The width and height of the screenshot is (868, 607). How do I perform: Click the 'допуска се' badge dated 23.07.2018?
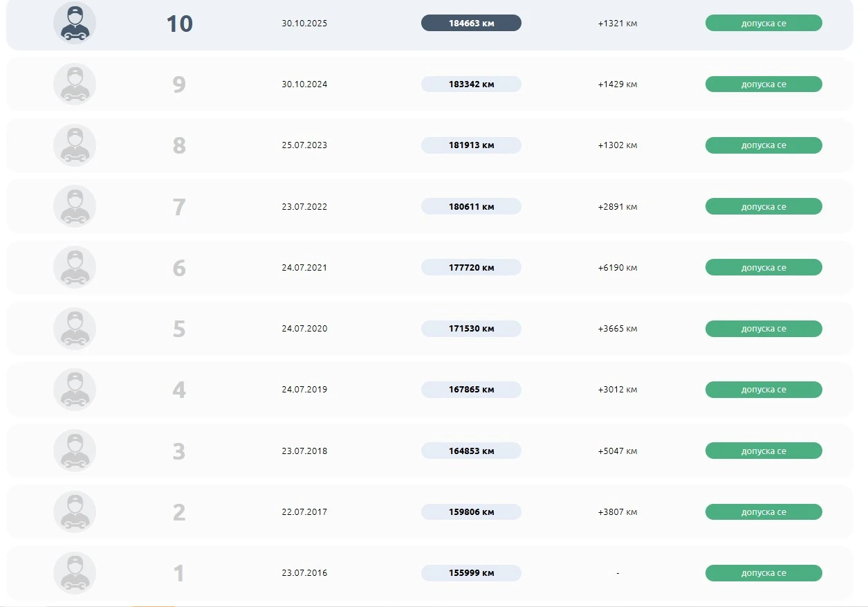pyautogui.click(x=764, y=451)
